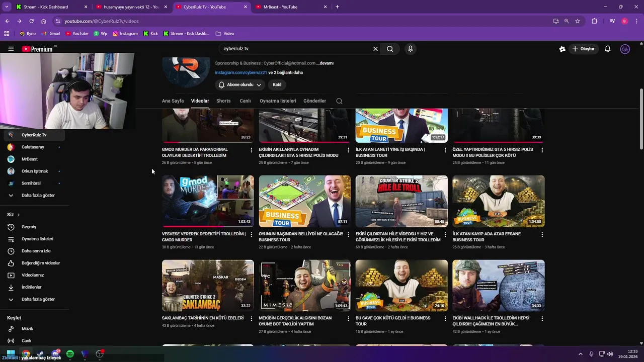Viewport: 644px width, 362px height.
Task: Click page vertical scrollbar thumb
Action: pos(641,119)
